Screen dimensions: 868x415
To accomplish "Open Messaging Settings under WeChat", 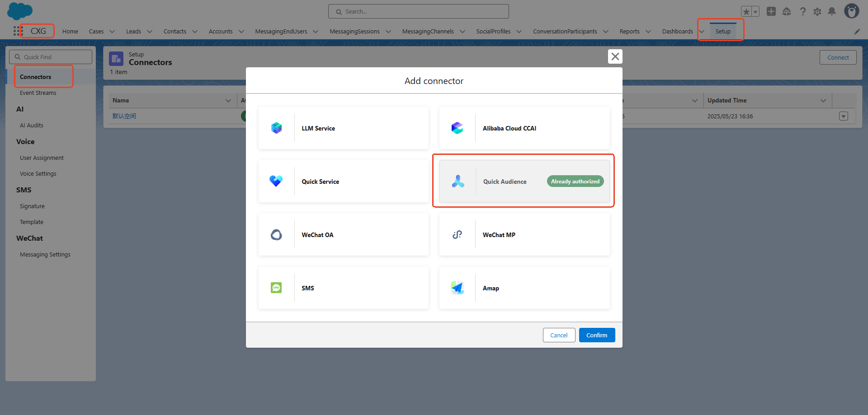I will (x=45, y=254).
